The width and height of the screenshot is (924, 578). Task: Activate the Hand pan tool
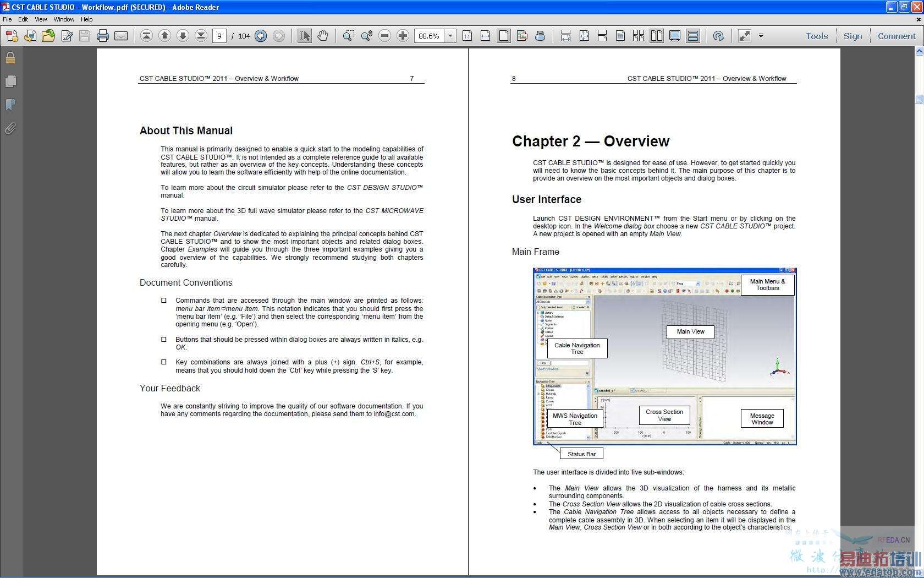point(322,36)
